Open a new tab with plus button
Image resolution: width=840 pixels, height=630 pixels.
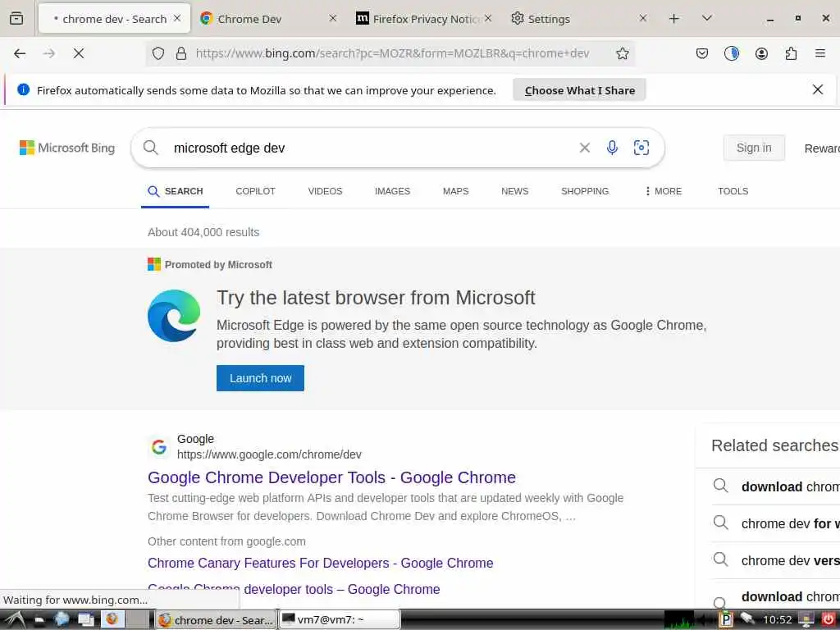[x=674, y=19]
